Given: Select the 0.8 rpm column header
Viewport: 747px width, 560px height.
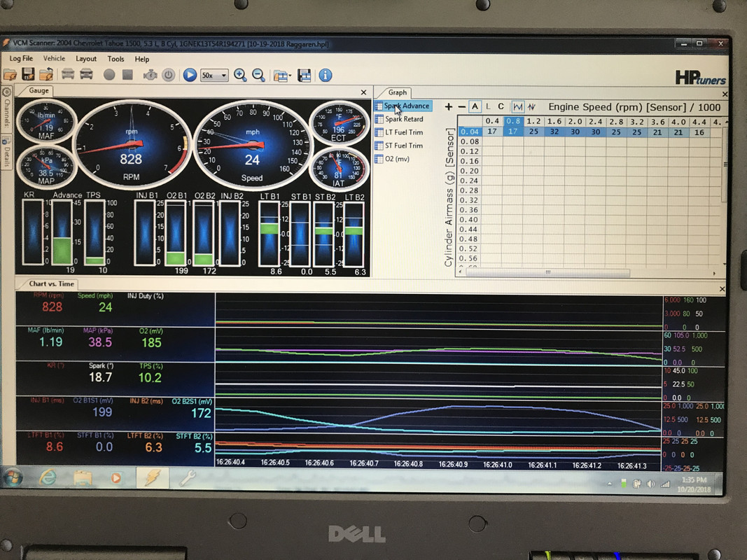Looking at the screenshot, I should click(x=513, y=121).
